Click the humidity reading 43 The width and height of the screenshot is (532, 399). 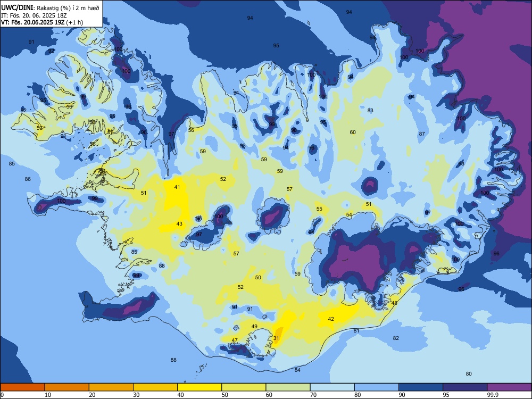tap(179, 223)
